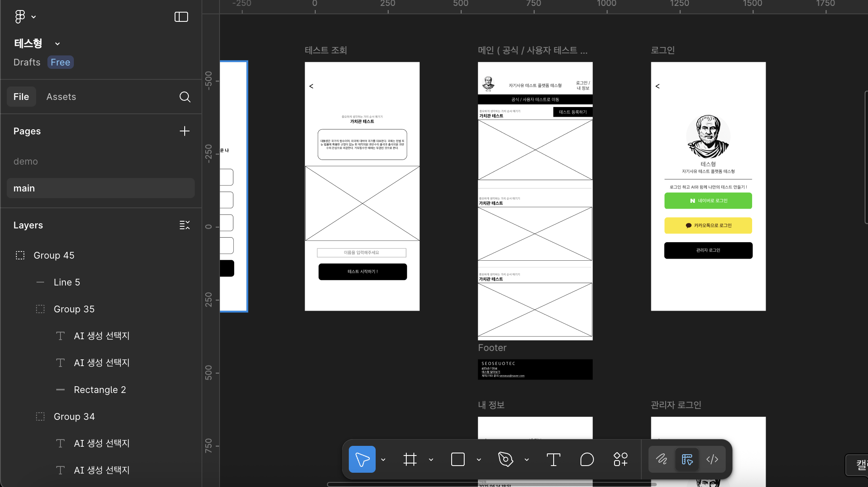This screenshot has width=868, height=487.
Task: Click the search icon in sidebar
Action: [185, 97]
